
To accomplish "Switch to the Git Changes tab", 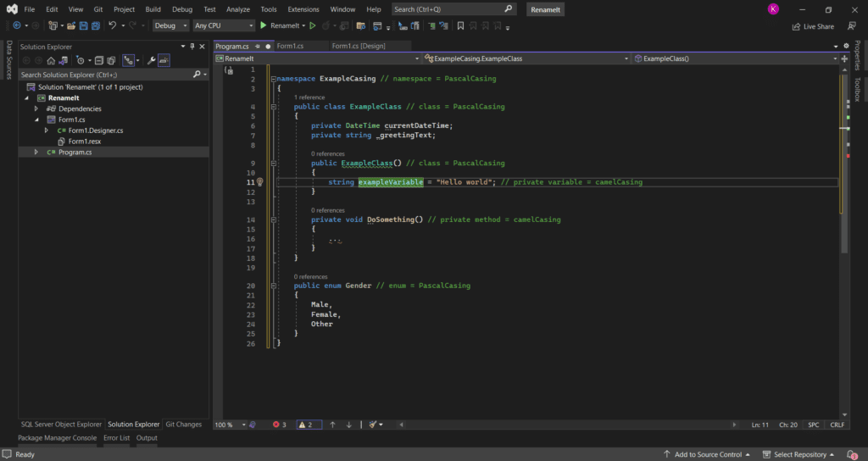I will (x=183, y=425).
